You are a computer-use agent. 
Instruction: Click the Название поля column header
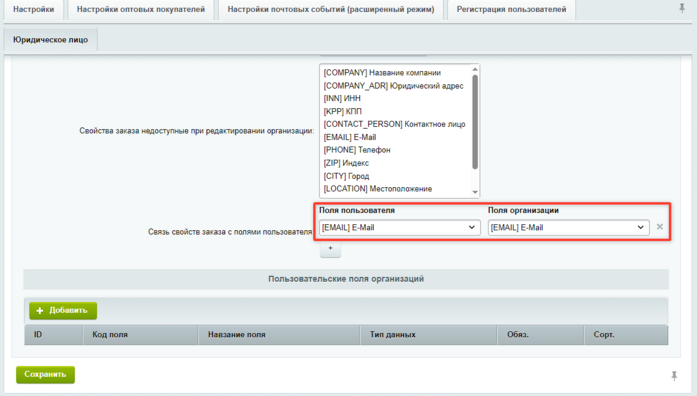point(279,335)
